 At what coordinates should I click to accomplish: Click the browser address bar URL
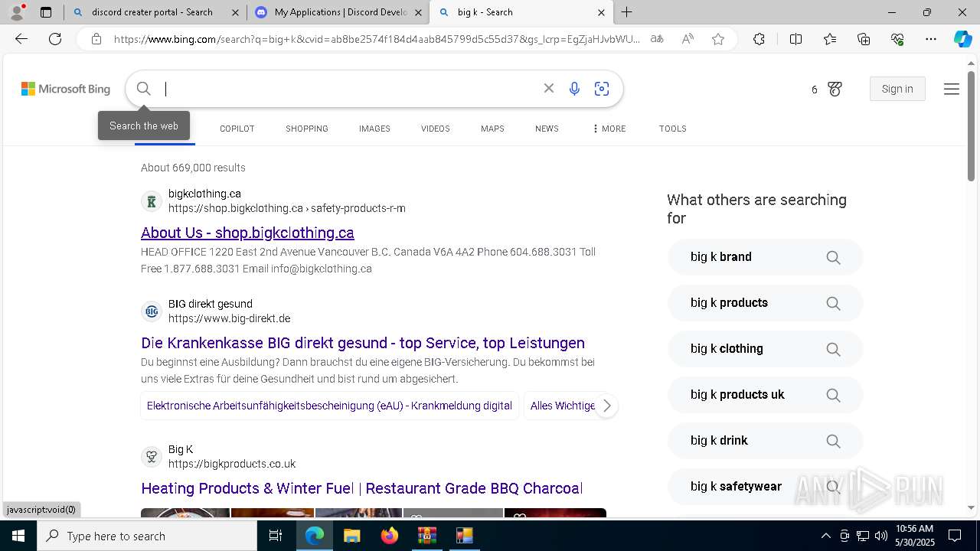(x=377, y=39)
